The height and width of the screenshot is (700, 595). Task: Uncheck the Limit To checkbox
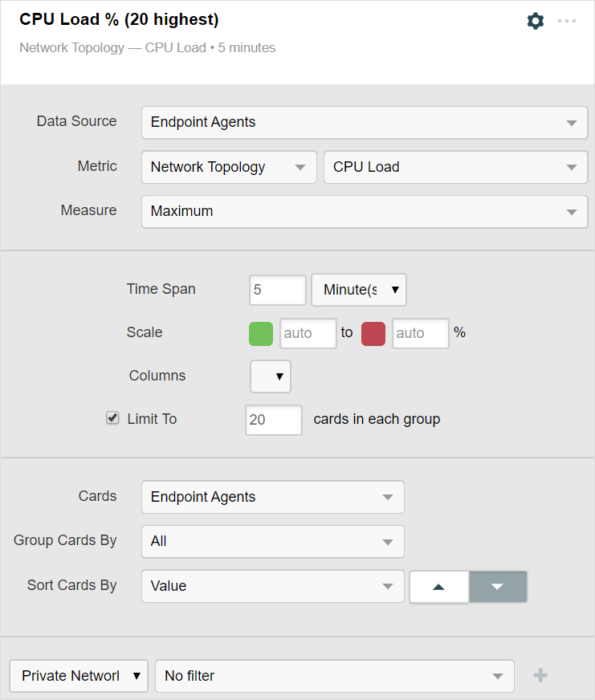[x=112, y=418]
